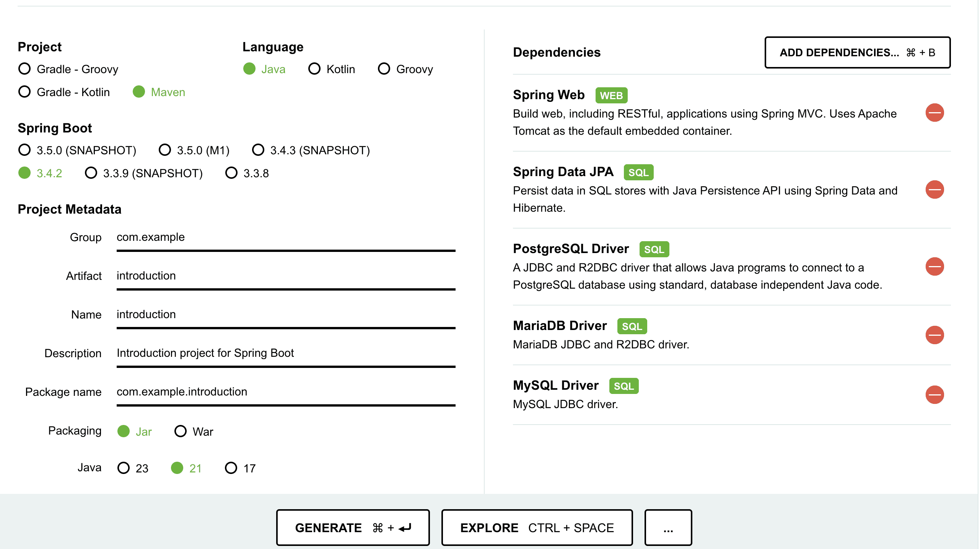The height and width of the screenshot is (549, 980).
Task: Click the MariaDB Driver title
Action: click(560, 325)
